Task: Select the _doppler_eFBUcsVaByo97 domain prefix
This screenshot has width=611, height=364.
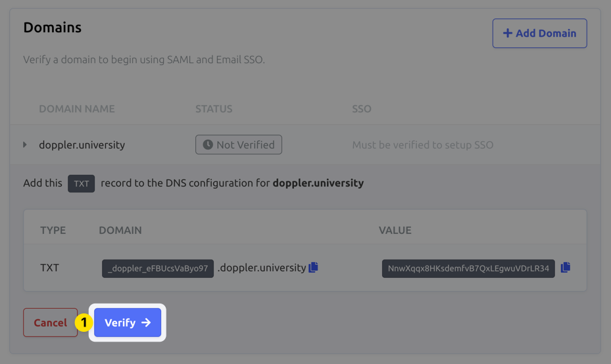Action: click(158, 269)
